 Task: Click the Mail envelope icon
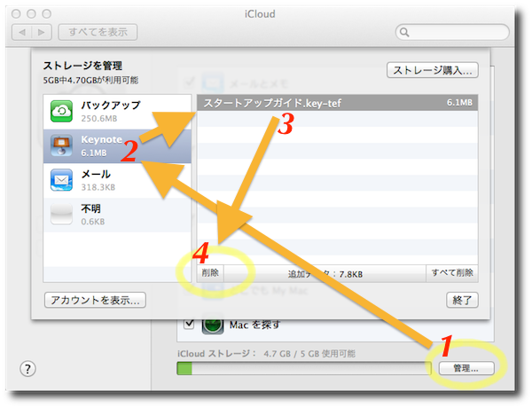tap(61, 180)
